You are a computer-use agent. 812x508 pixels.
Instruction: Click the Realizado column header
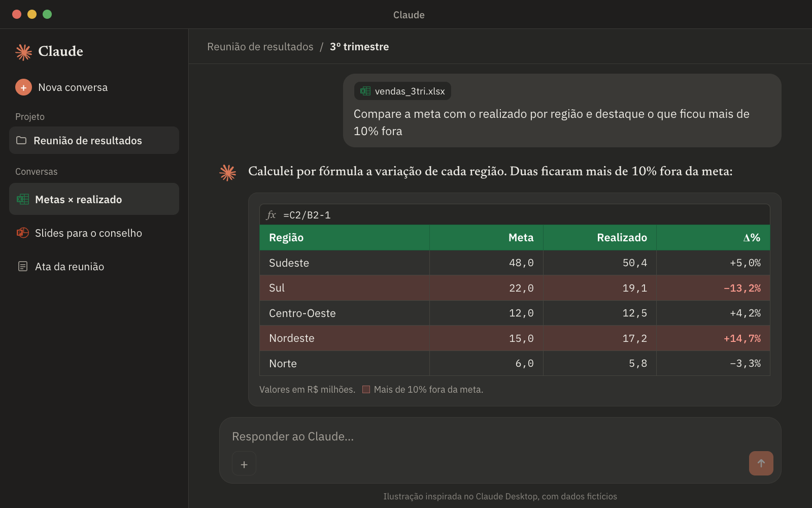click(600, 238)
